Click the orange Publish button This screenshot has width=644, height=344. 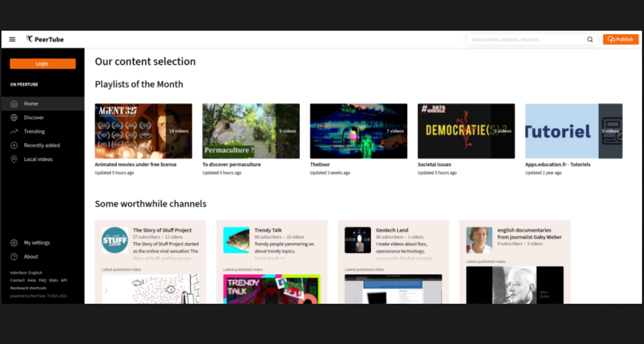point(621,39)
